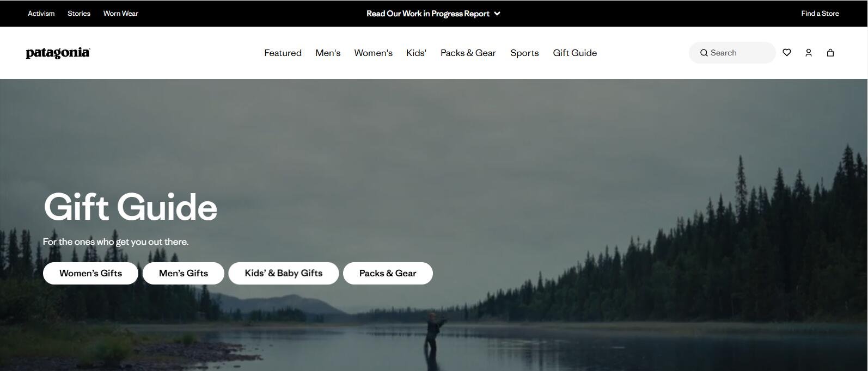The width and height of the screenshot is (868, 371).
Task: Click the Women's Gifts button
Action: pos(90,273)
